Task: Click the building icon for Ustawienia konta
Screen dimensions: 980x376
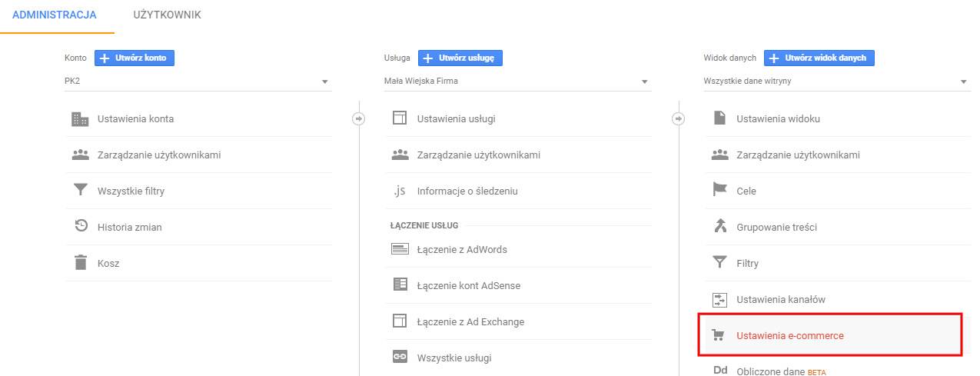Action: tap(80, 119)
